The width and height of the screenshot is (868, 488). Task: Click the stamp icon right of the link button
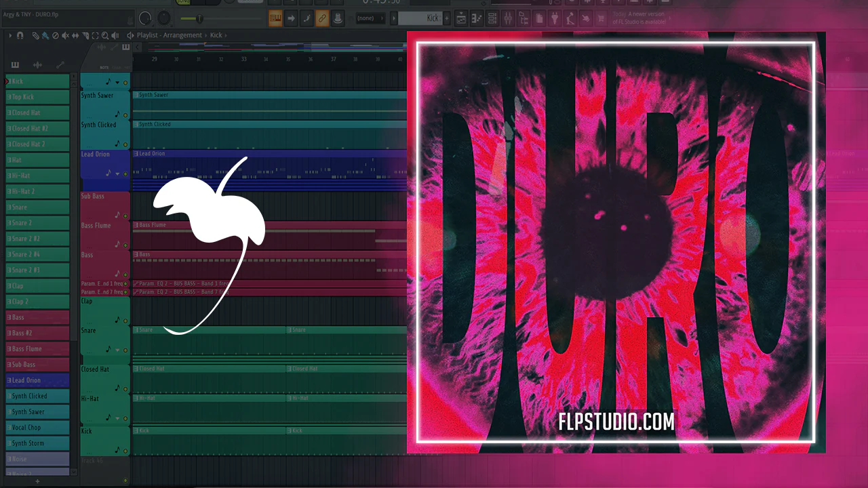pyautogui.click(x=338, y=18)
